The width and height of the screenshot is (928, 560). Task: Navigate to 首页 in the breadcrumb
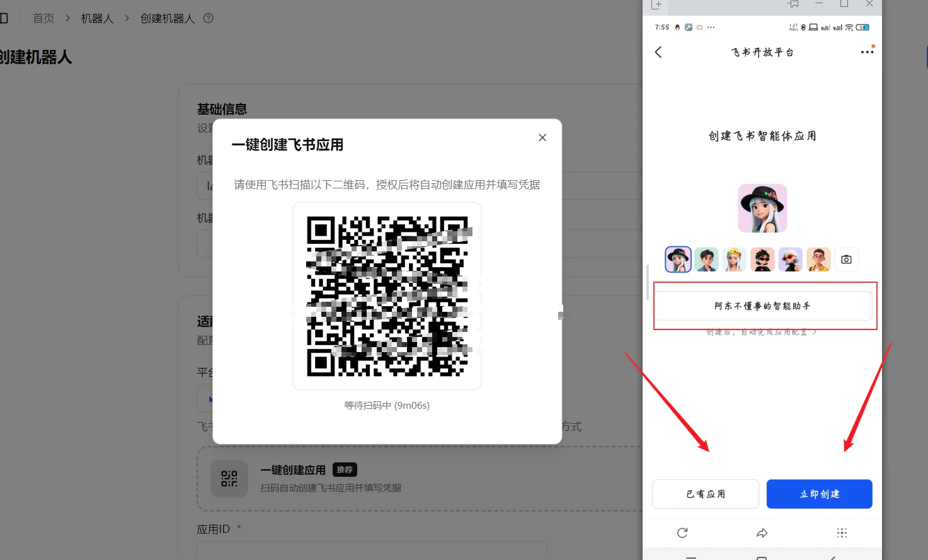(x=43, y=18)
